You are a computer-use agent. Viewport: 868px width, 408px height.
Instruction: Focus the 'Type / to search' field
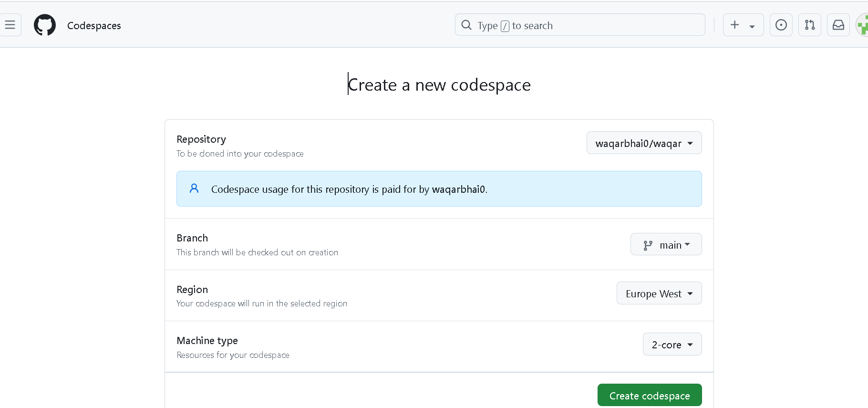pos(580,25)
